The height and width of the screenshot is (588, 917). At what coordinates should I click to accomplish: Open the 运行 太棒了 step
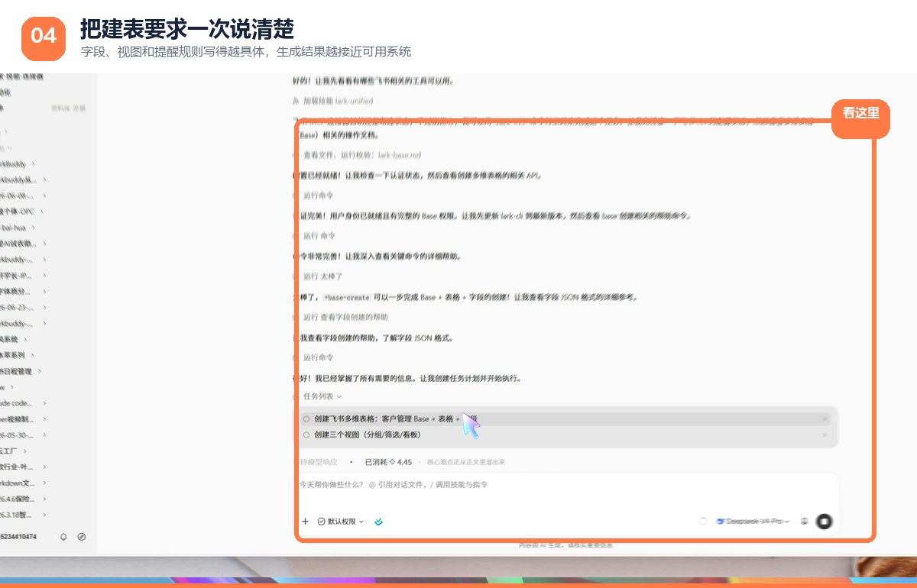click(323, 276)
